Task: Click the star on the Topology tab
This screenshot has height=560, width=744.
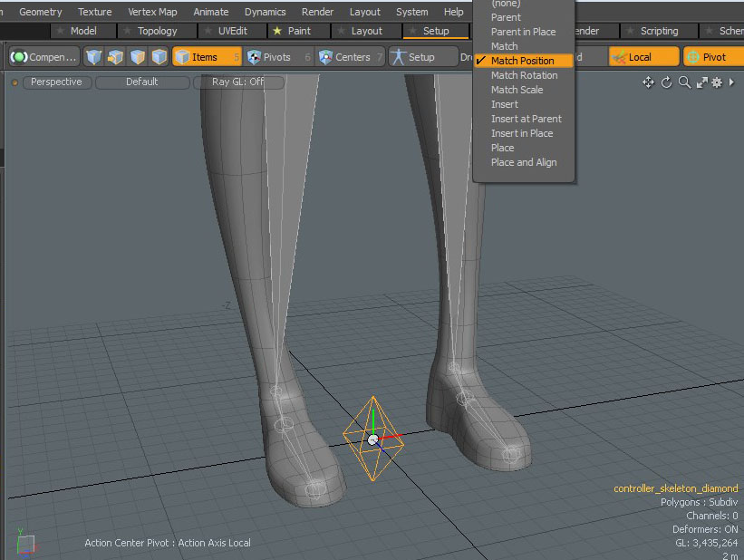Action: (x=127, y=31)
